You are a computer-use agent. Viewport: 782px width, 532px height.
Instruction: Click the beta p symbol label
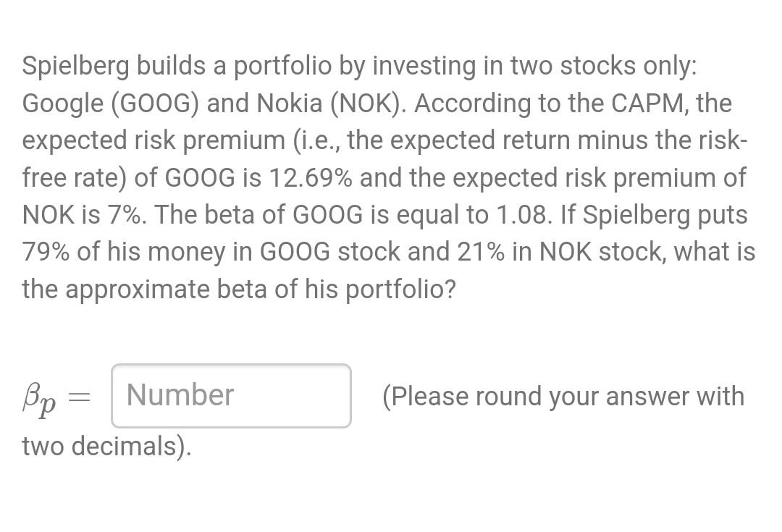[38, 398]
